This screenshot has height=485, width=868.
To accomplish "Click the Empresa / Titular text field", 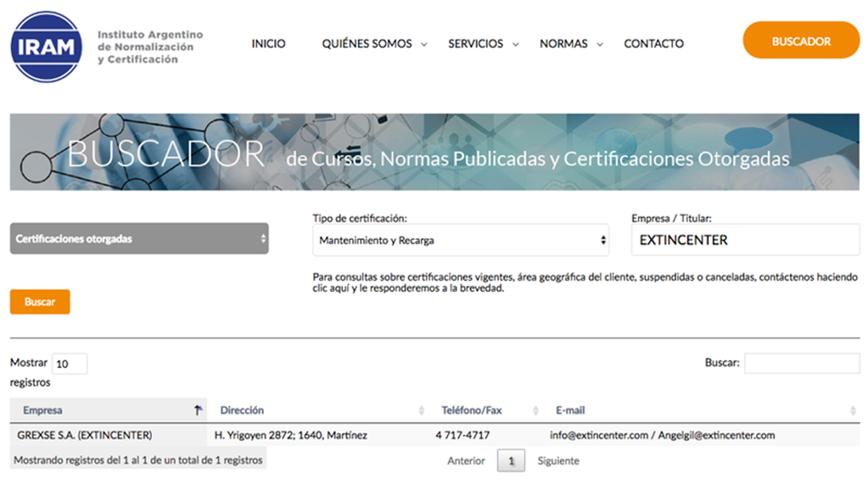I will point(745,241).
